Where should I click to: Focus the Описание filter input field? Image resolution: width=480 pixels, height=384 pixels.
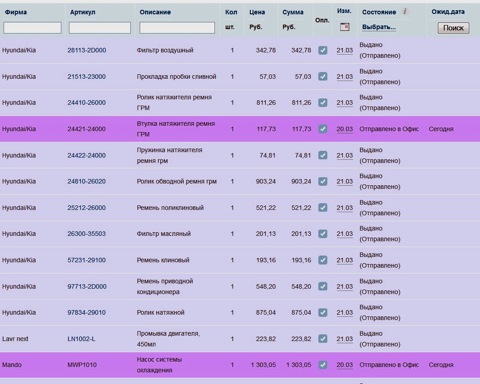pyautogui.click(x=177, y=28)
